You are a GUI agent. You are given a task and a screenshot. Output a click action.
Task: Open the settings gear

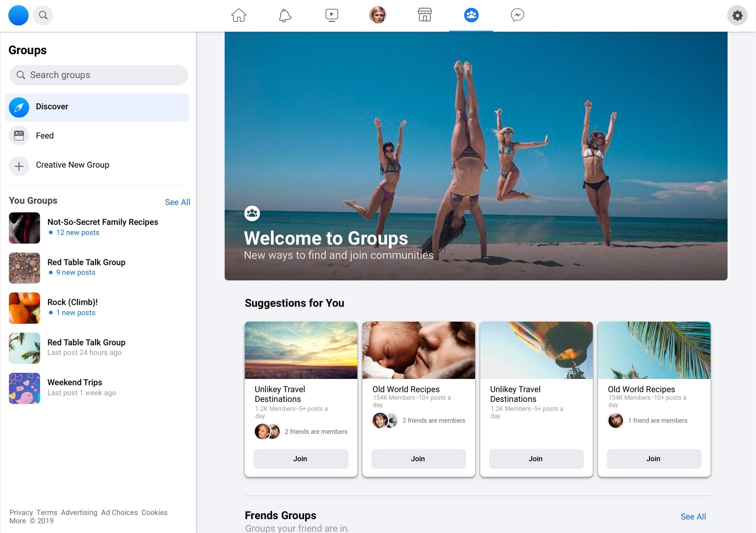click(737, 15)
